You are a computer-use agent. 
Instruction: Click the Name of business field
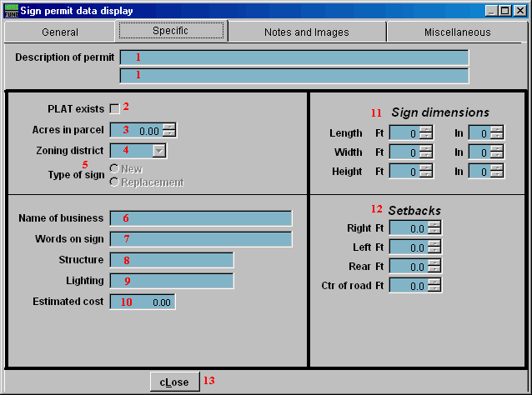[x=200, y=218]
